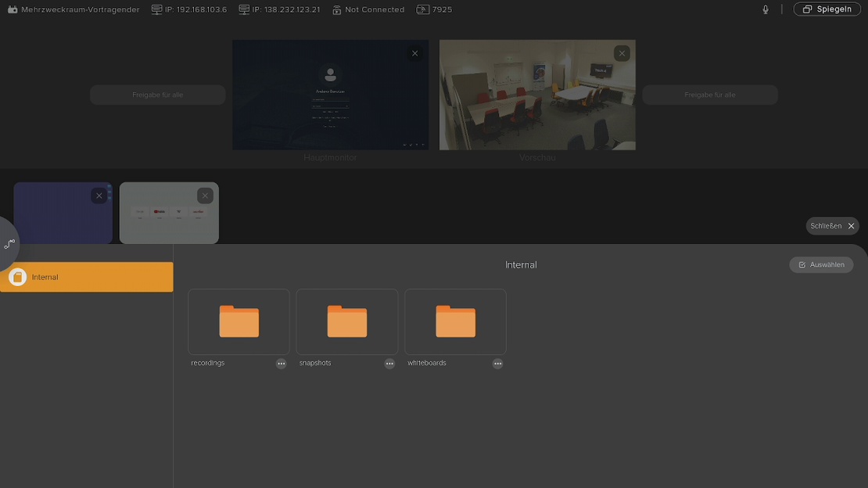Close the Vorschau camera preview

point(621,53)
